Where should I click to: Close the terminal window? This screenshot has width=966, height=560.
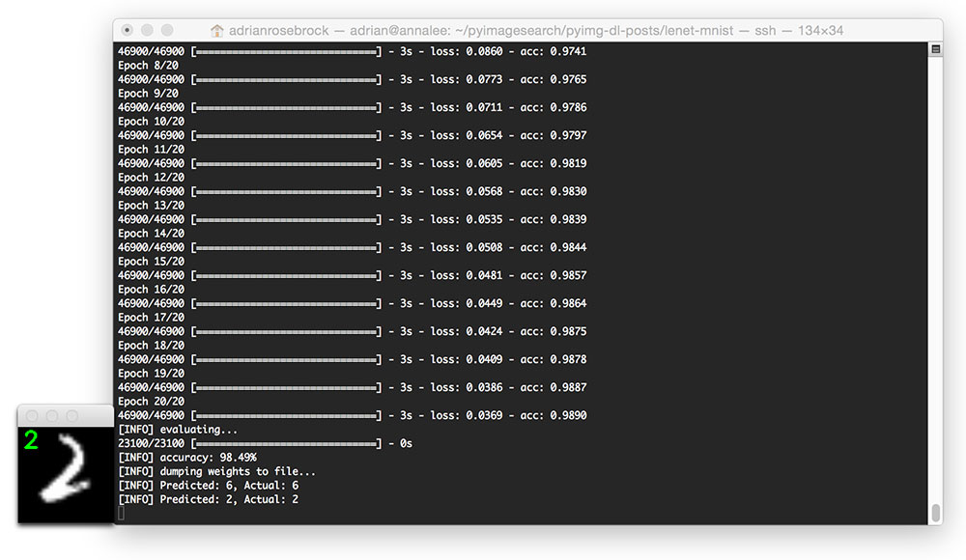point(127,30)
